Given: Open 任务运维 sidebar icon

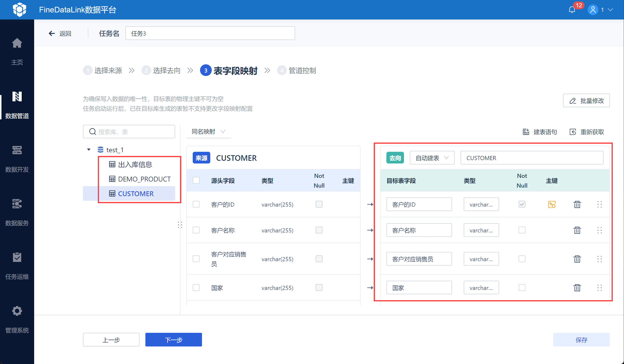Looking at the screenshot, I should pos(17,257).
